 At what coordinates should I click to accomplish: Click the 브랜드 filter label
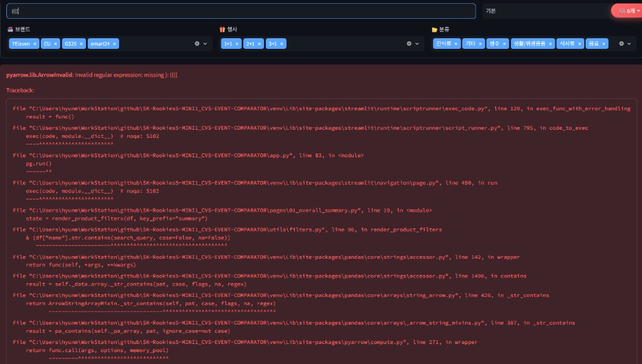click(19, 29)
